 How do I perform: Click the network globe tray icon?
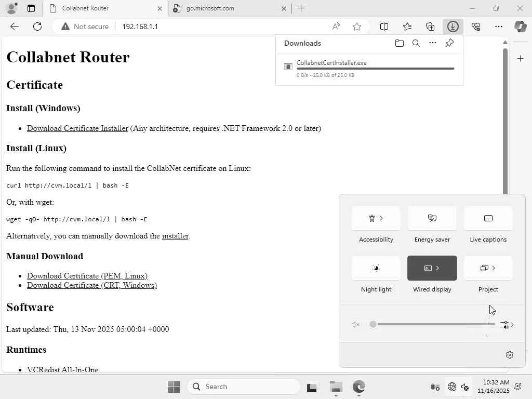point(451,387)
